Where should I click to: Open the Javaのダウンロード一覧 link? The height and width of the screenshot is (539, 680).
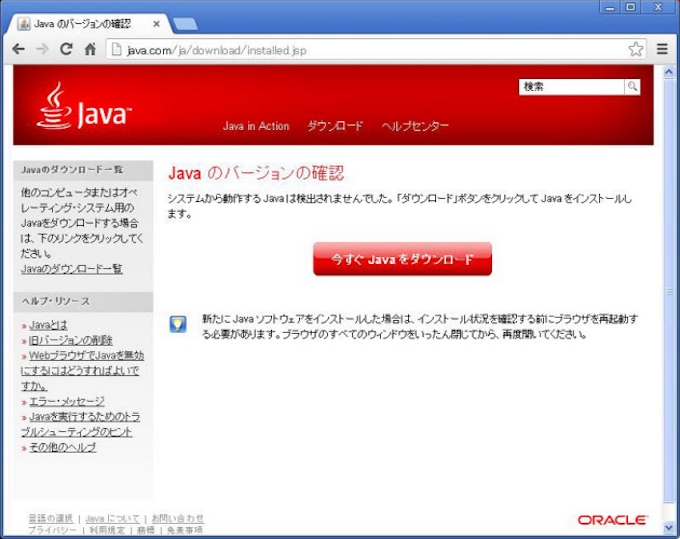(x=72, y=269)
